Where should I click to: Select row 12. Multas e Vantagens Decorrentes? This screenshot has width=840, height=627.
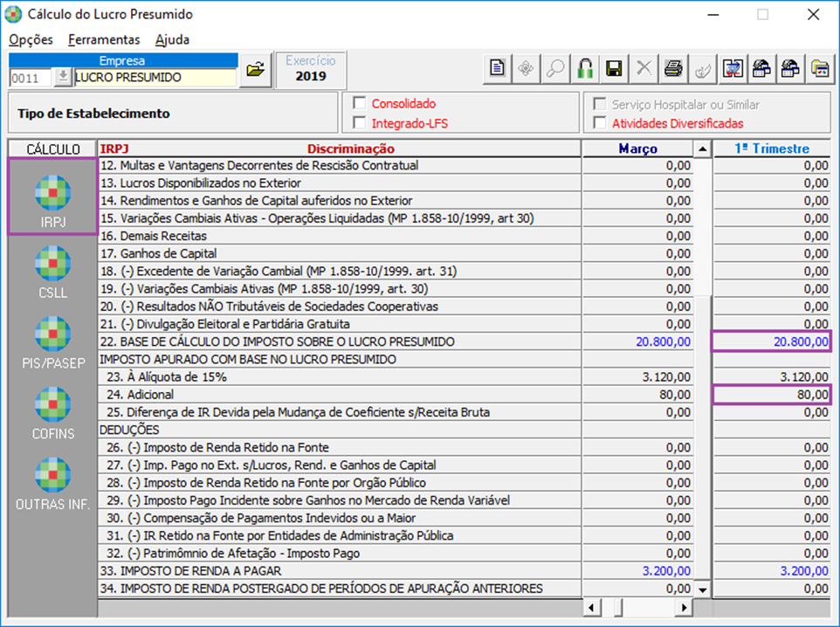pos(340,166)
